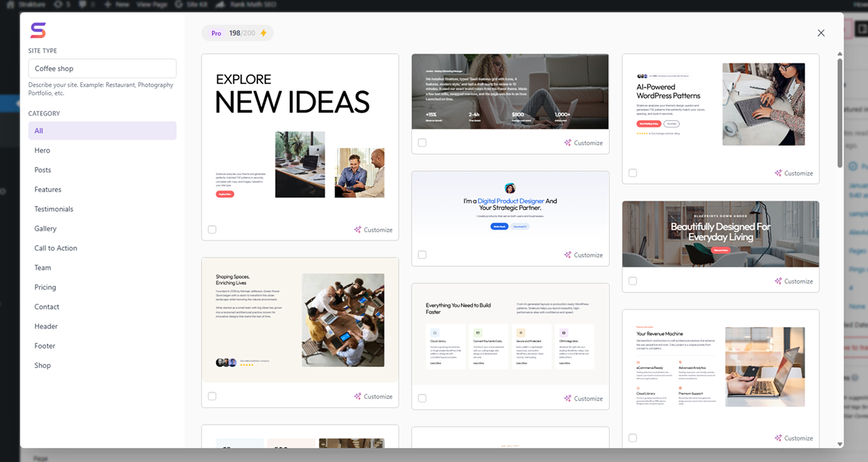Customize the Your Revenue Machine pattern
868x462 pixels.
(x=794, y=438)
